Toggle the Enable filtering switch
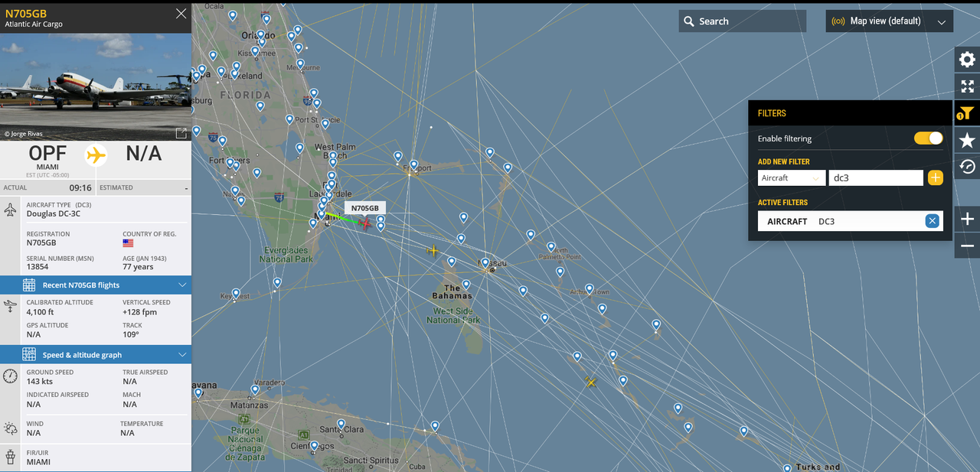The image size is (980, 472). pos(928,138)
